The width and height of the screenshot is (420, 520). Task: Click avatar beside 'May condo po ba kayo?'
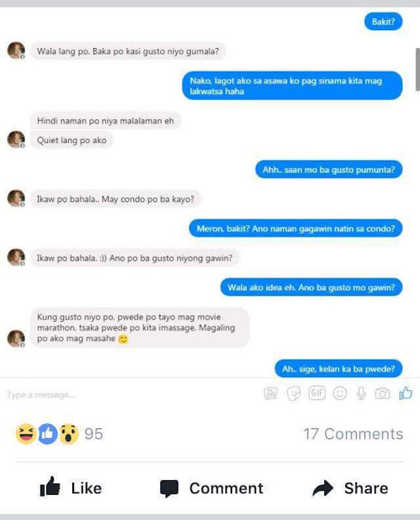(x=16, y=198)
